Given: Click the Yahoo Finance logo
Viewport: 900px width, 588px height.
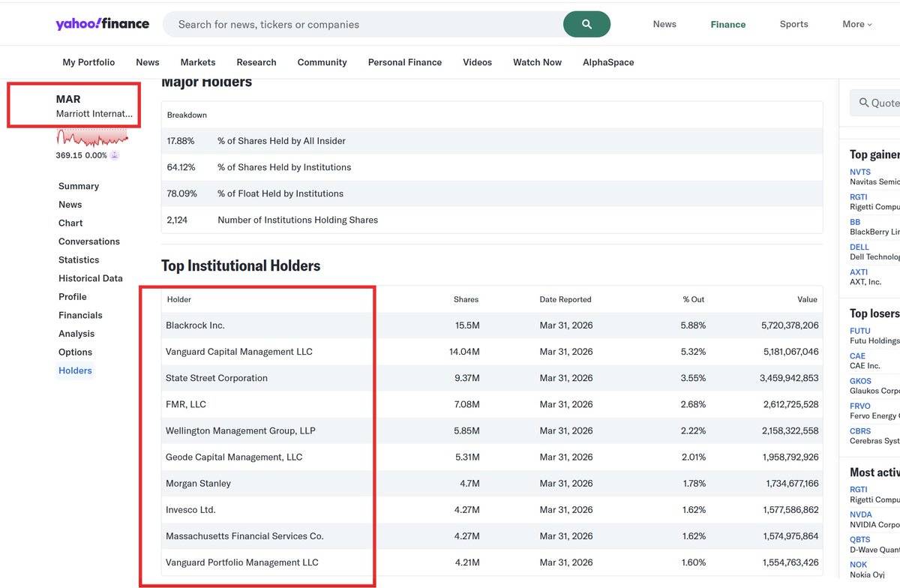Looking at the screenshot, I should (x=102, y=24).
